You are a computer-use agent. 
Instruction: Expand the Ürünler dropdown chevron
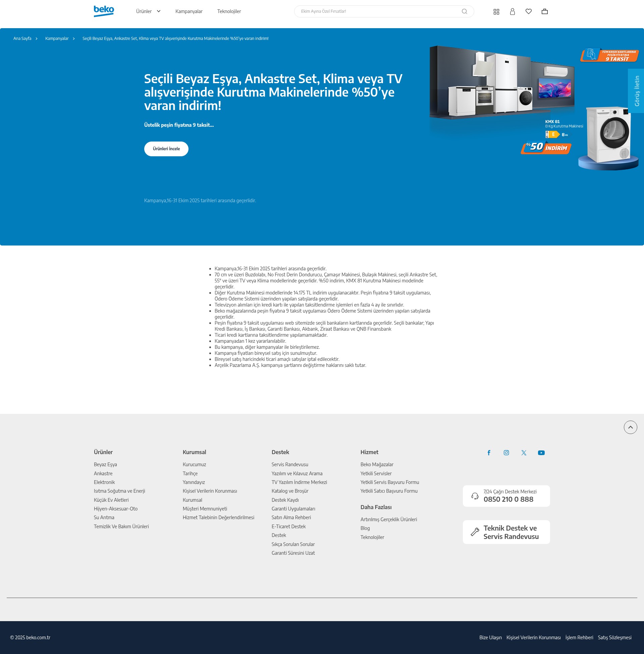click(159, 11)
